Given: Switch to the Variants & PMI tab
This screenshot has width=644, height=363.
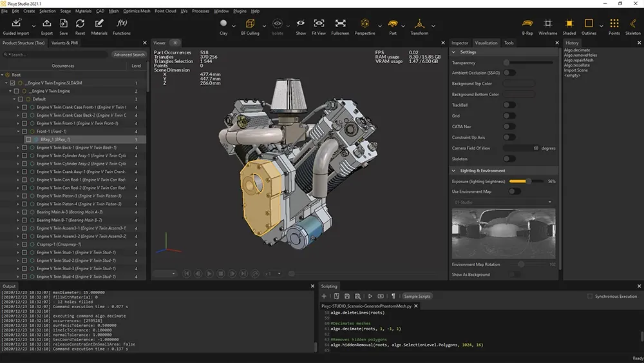Looking at the screenshot, I should coord(64,43).
